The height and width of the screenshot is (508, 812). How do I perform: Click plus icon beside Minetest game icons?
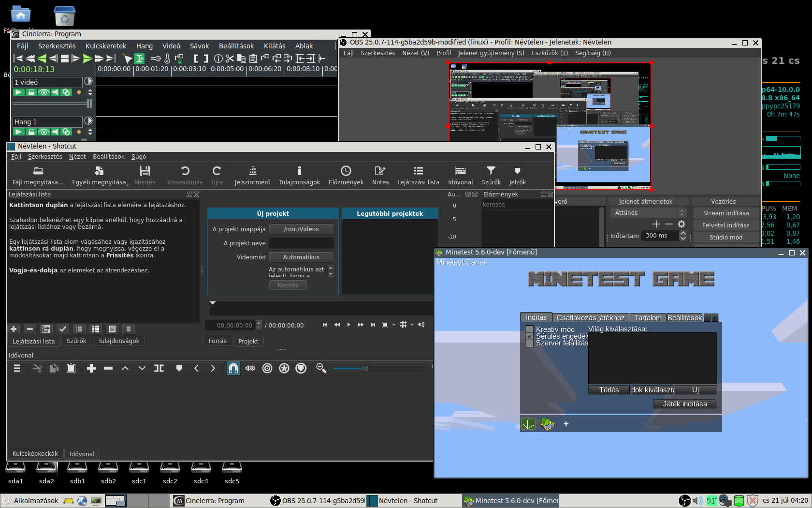566,424
